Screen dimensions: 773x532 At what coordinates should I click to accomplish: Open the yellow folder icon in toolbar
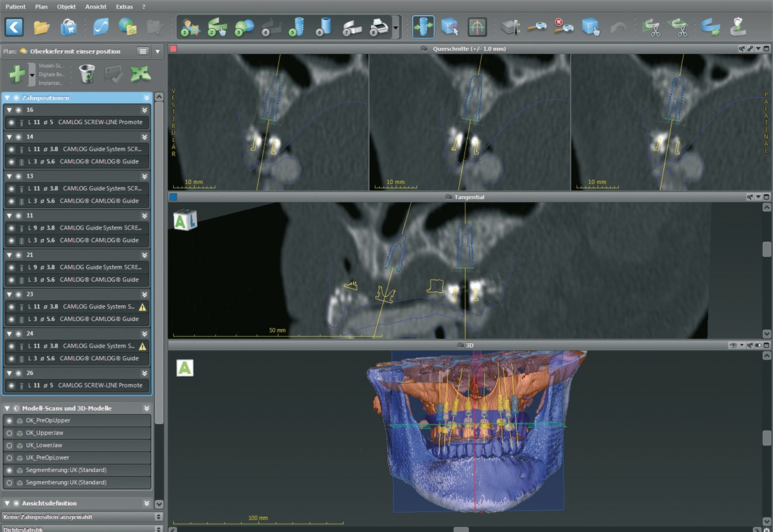[x=42, y=27]
